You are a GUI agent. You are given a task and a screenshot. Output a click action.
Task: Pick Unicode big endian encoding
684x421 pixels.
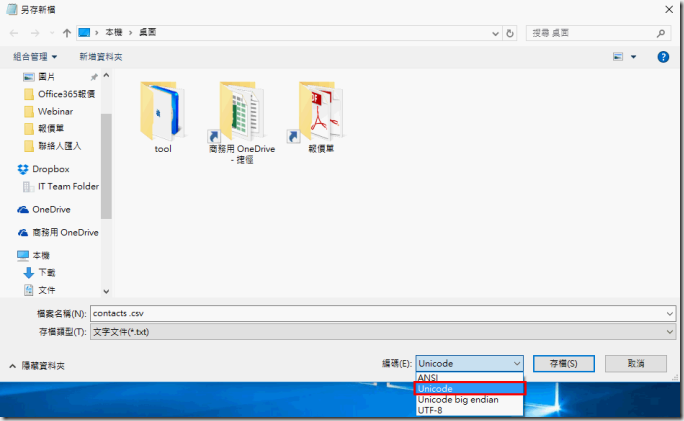pyautogui.click(x=457, y=398)
